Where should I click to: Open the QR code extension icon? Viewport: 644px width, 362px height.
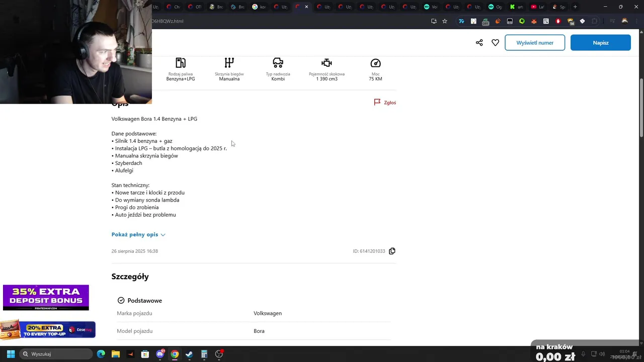[x=546, y=21]
